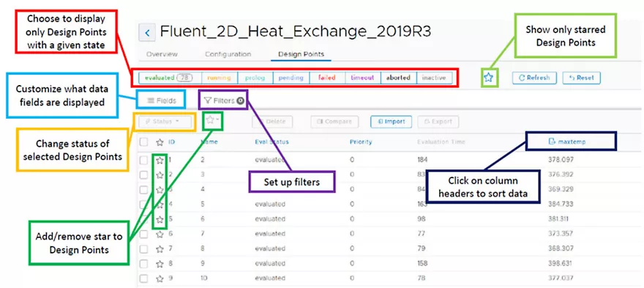
Task: Expand the Status dropdown
Action: coord(165,122)
